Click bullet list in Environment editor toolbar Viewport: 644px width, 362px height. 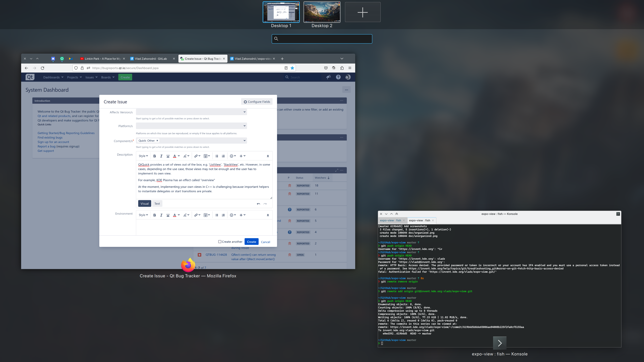[x=217, y=215]
